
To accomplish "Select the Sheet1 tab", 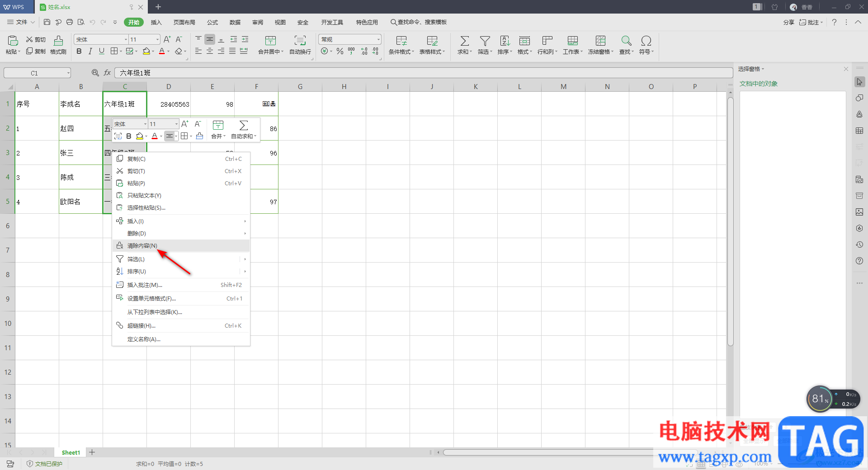I will pos(71,452).
